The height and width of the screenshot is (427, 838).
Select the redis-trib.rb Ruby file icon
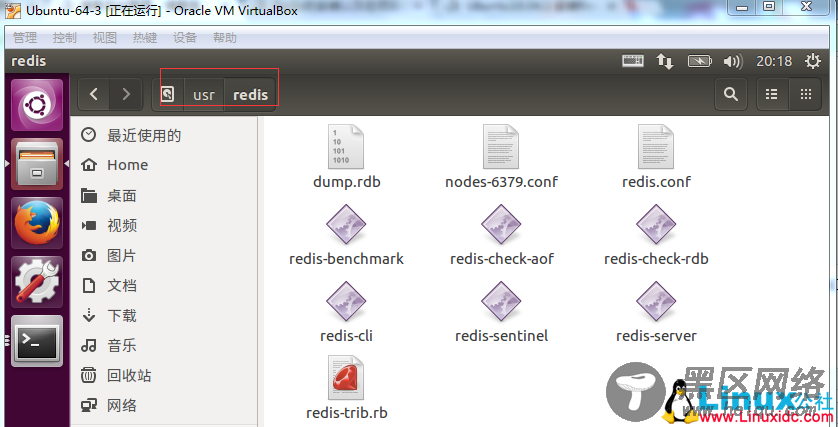346,378
